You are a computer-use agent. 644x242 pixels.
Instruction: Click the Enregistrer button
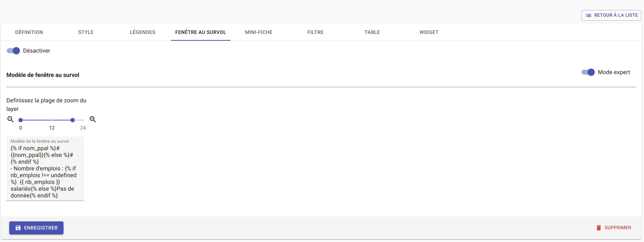[x=36, y=228]
